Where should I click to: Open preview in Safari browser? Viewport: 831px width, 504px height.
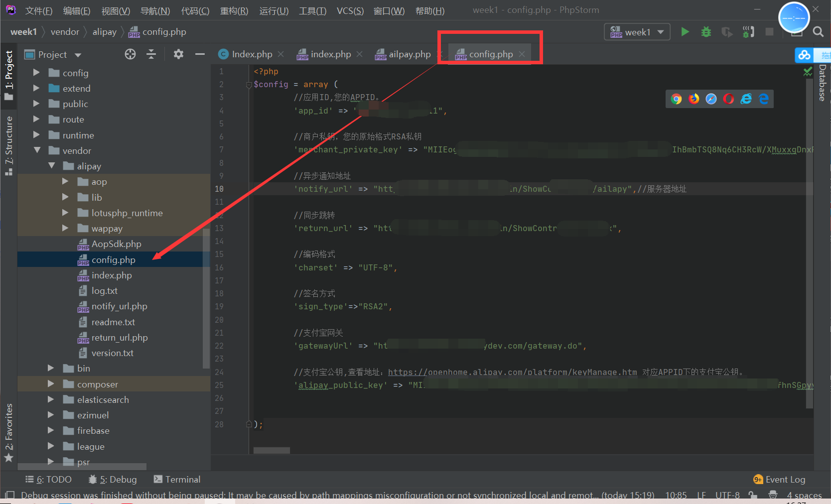click(711, 99)
